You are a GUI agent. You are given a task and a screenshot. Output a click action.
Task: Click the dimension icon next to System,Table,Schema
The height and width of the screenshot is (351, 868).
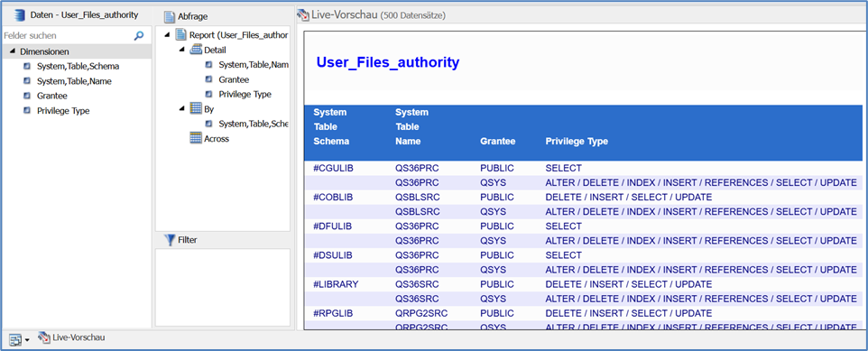[26, 67]
